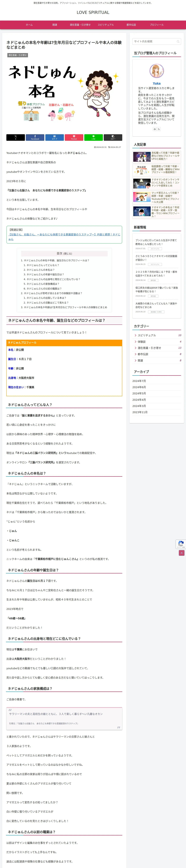Screen dimensions: 186x868
Task: Jump to 出身地と現在どこに住んでいる？ in contents
Action: 53,279
